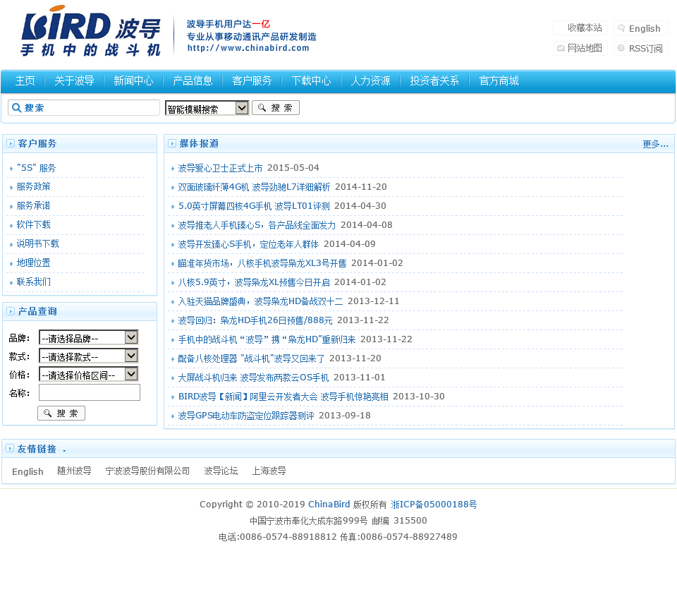
Task: Open 官方商城 menu item
Action: (x=499, y=80)
